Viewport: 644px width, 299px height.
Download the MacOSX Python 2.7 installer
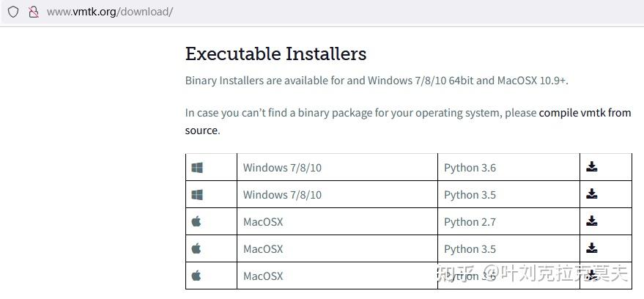592,221
